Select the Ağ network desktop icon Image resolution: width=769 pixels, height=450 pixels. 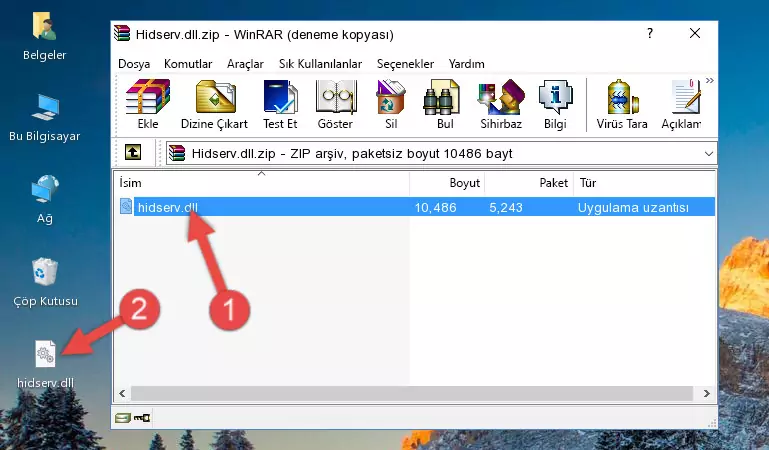pyautogui.click(x=45, y=200)
